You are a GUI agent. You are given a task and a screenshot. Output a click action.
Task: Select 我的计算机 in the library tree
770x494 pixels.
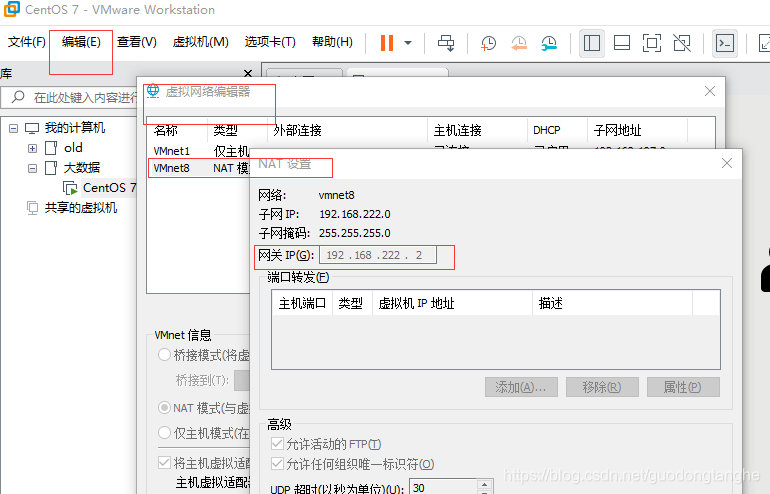[x=75, y=128]
